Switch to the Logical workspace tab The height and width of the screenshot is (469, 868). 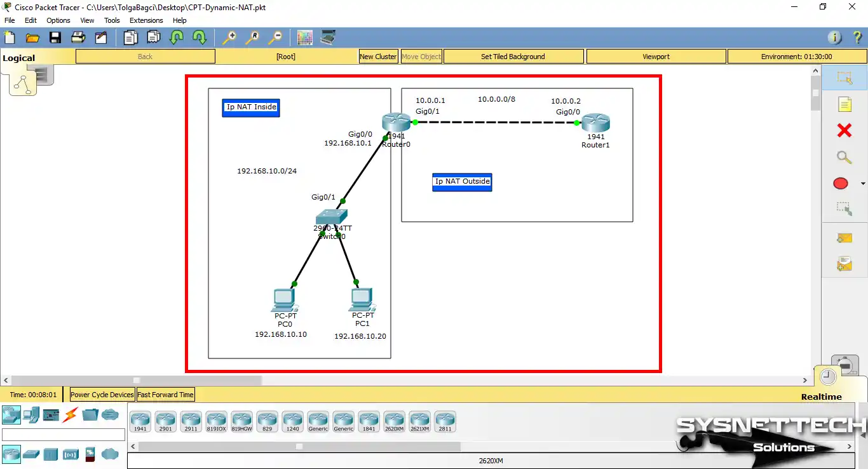pos(17,57)
